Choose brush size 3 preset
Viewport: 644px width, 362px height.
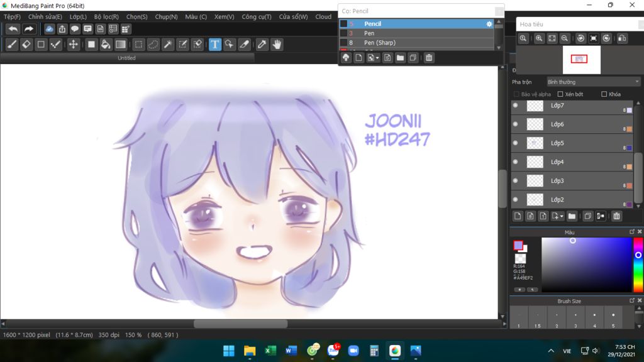(x=575, y=318)
